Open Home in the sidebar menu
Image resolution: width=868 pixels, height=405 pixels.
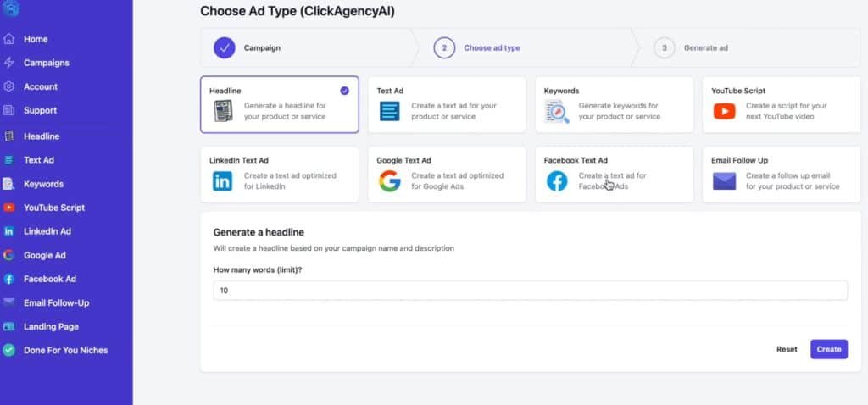pyautogui.click(x=36, y=39)
